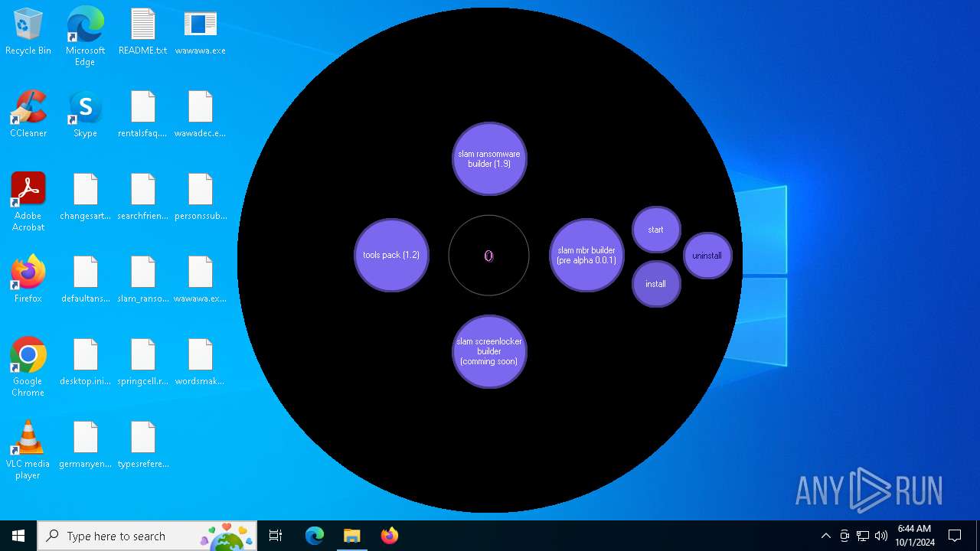Select the Recycle Bin desktop icon
Screen dimensions: 980x551
(x=28, y=32)
